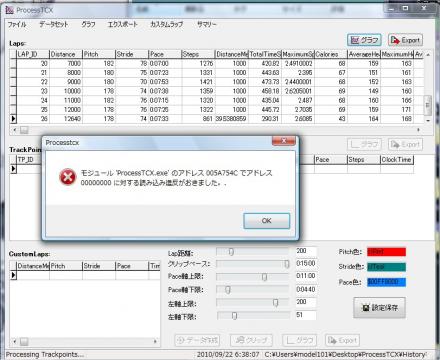The width and height of the screenshot is (440, 360).
Task: Click the 左軸下限 value field
Action: (x=306, y=315)
